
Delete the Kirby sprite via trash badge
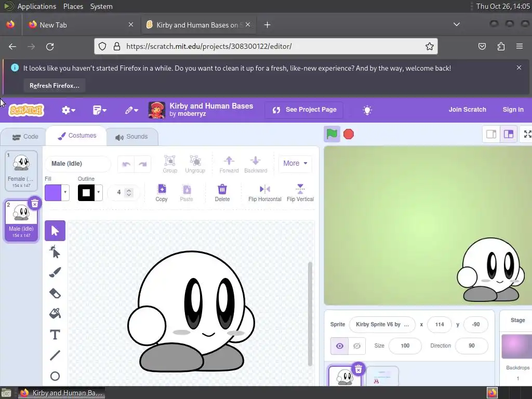coord(358,369)
